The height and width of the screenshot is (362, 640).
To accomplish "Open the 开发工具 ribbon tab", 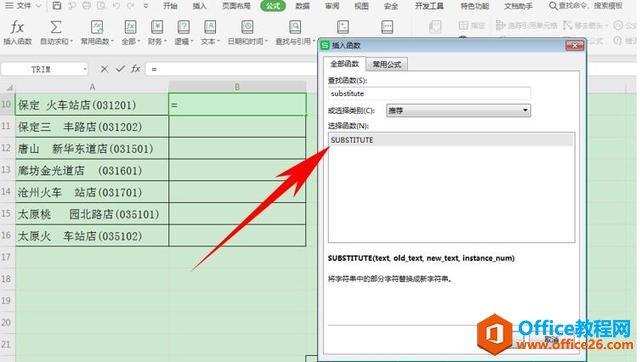I will coord(429,6).
